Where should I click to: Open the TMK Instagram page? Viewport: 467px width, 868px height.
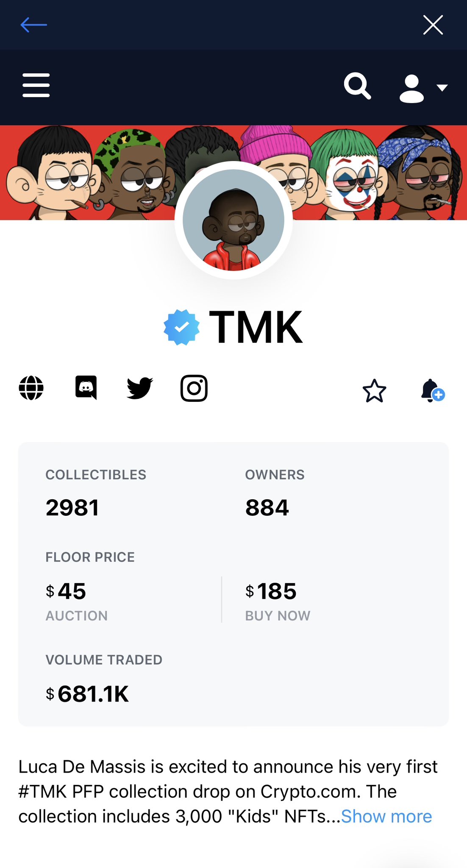coord(194,388)
